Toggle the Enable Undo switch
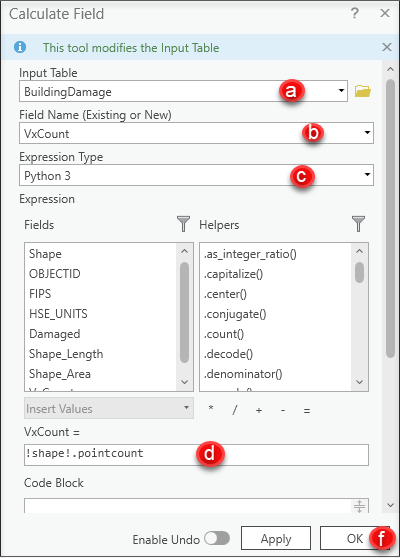Viewport: 400px width, 558px height. point(217,538)
